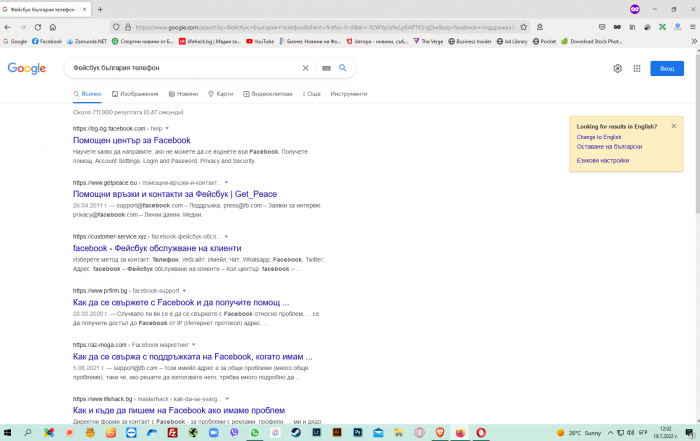Close the language suggestion box

click(x=674, y=126)
